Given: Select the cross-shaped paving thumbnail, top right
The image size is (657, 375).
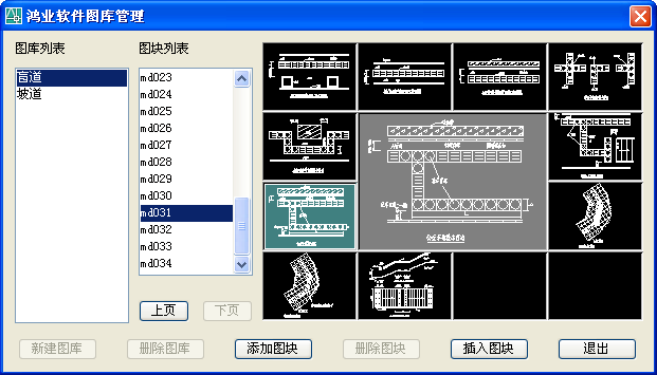Looking at the screenshot, I should pyautogui.click(x=595, y=76).
